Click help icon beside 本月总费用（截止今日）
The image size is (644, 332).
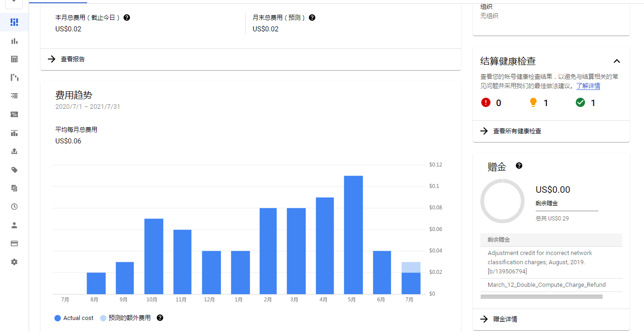[127, 18]
